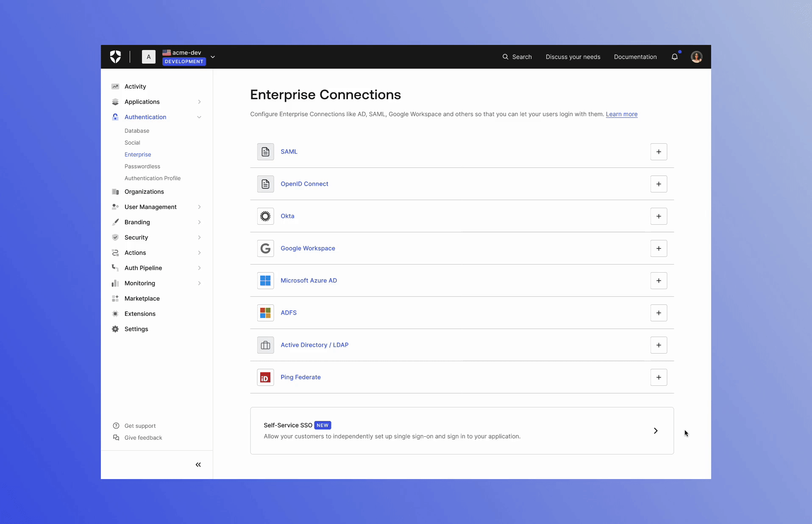Screen dimensions: 812x524
Task: Collapse the Authentication section chevron
Action: click(x=199, y=117)
